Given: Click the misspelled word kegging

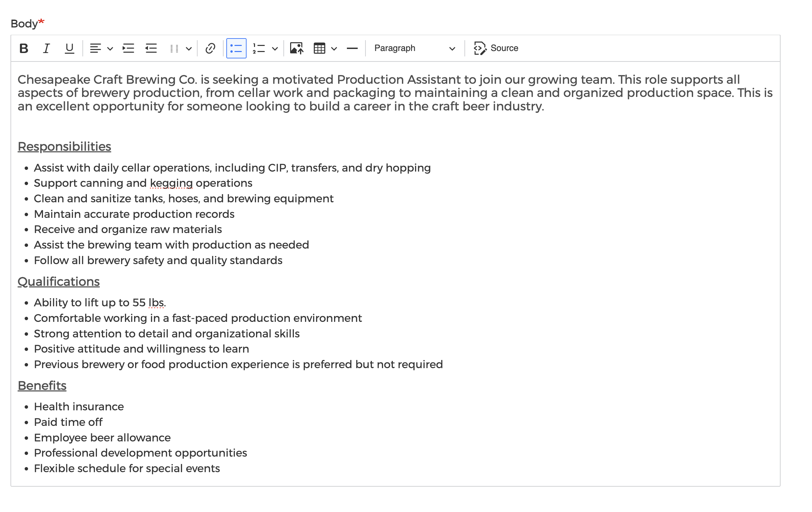Looking at the screenshot, I should coord(171,183).
